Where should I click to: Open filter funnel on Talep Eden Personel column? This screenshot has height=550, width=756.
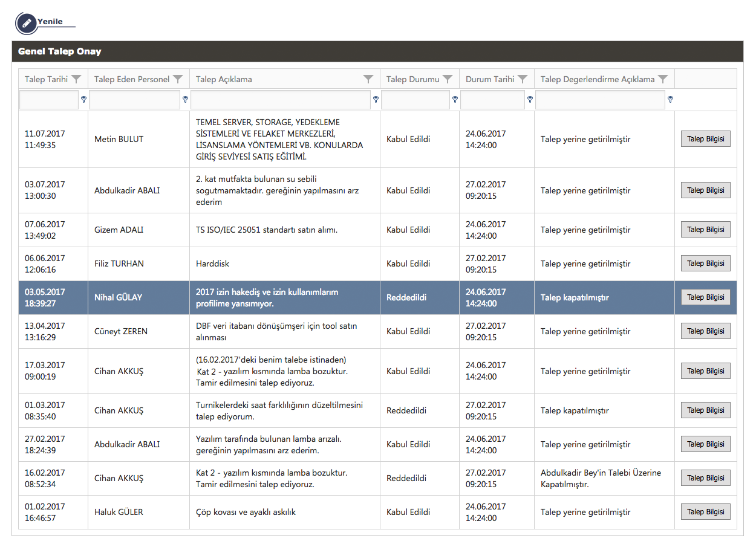[178, 79]
